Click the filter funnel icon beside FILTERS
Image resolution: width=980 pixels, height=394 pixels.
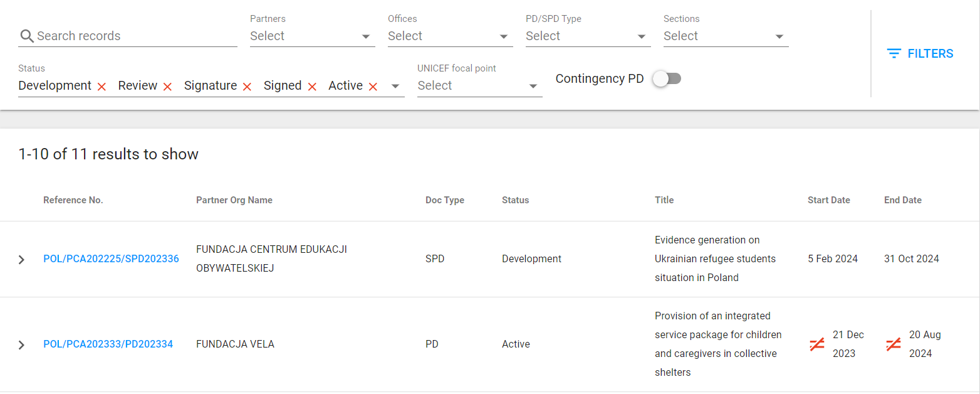point(893,53)
